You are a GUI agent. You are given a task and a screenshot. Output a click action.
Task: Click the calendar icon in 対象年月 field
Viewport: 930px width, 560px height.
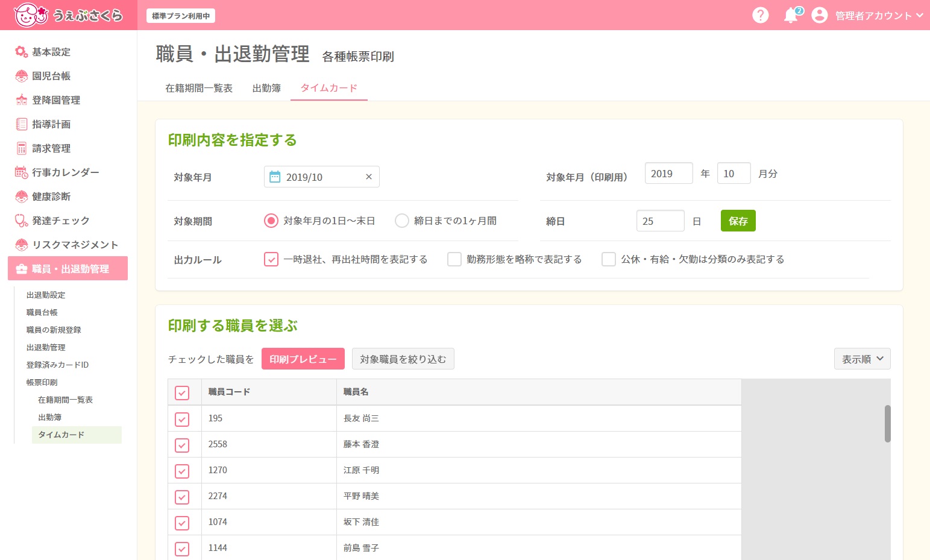[x=275, y=177]
